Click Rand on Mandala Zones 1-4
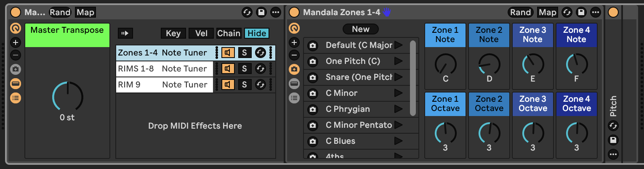The image size is (644, 169). (x=520, y=13)
